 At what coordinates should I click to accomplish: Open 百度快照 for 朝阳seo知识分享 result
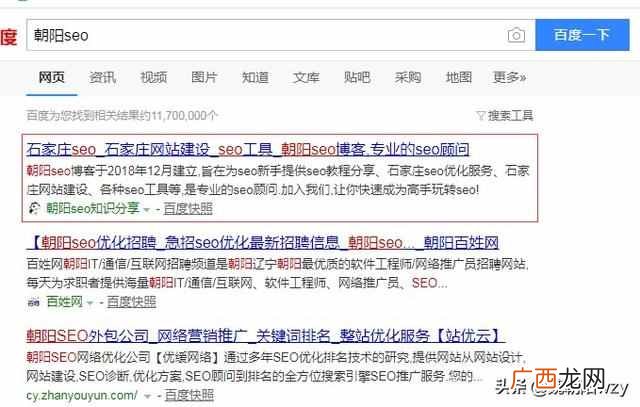(x=188, y=209)
